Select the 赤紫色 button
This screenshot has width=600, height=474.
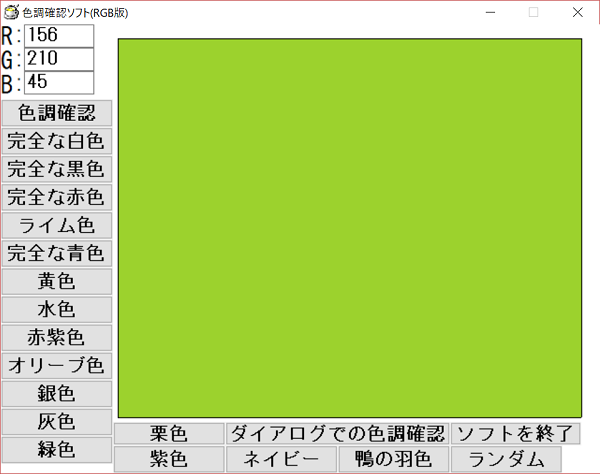click(57, 338)
